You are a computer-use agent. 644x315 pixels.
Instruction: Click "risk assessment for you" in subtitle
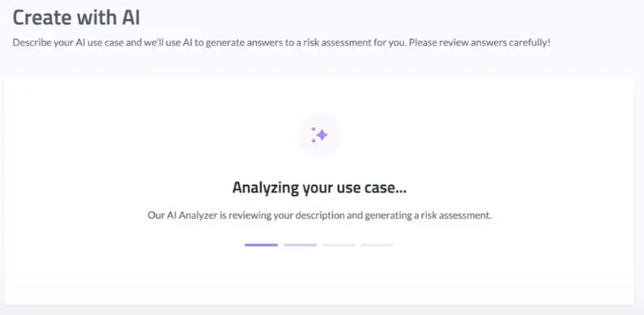[353, 42]
